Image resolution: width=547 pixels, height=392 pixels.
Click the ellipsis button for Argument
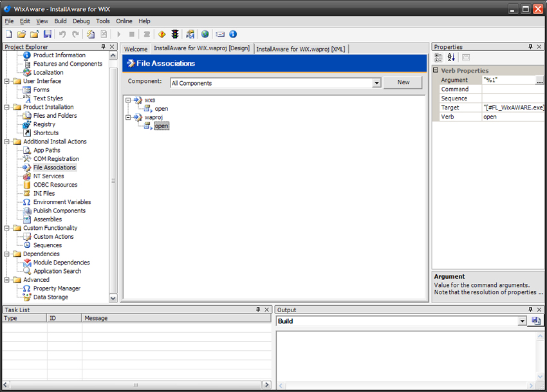tap(540, 80)
